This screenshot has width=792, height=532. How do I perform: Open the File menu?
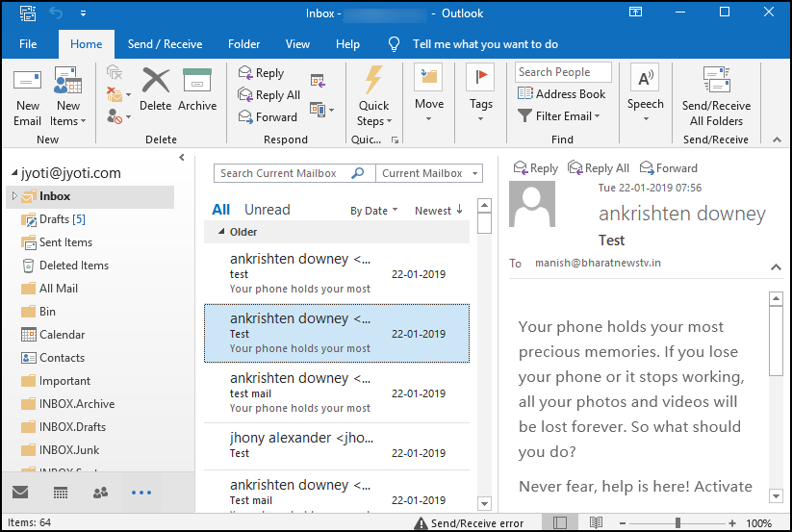28,44
